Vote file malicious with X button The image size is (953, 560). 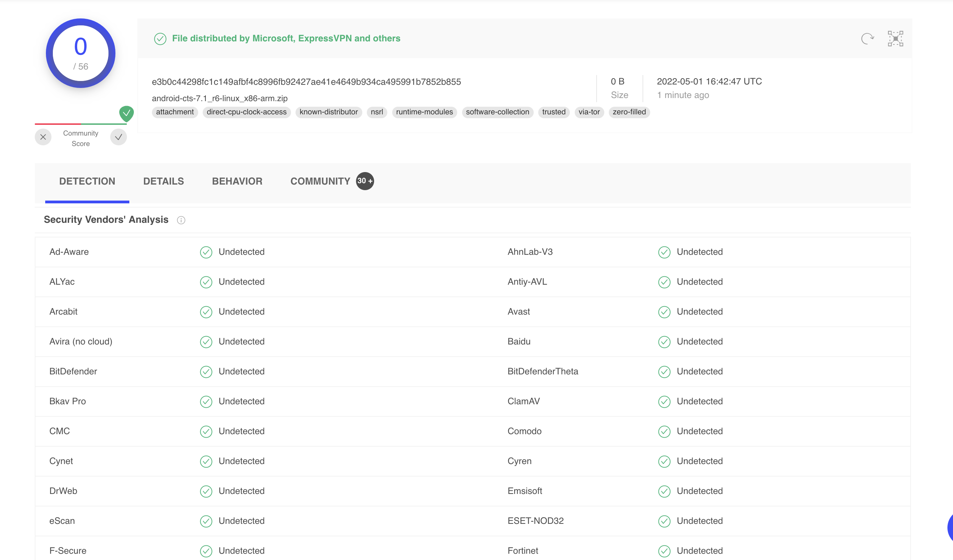(x=43, y=137)
